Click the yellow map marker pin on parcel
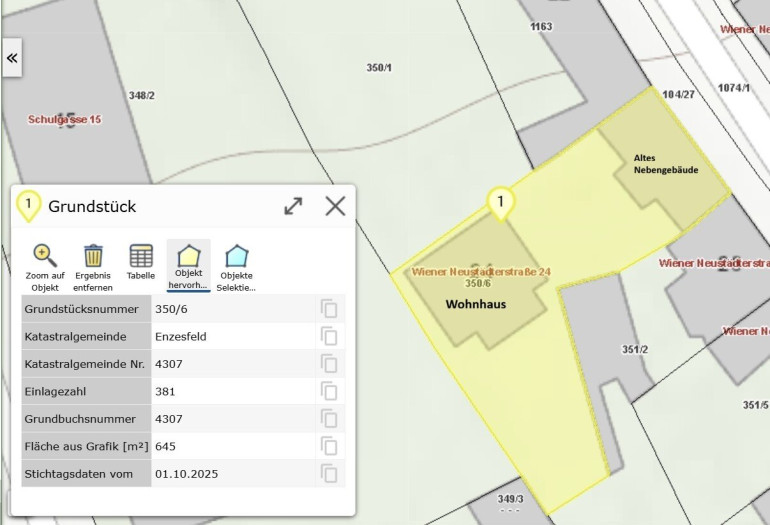The width and height of the screenshot is (770, 525). coord(501,203)
